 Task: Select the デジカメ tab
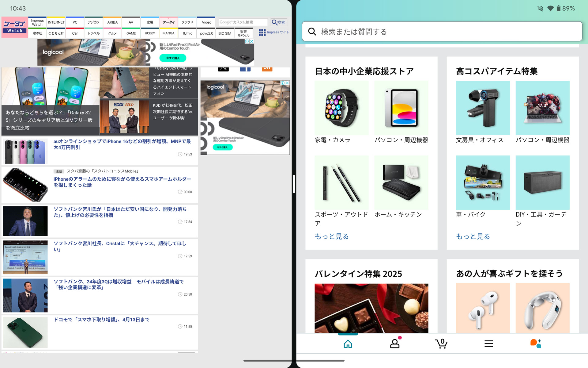click(94, 22)
